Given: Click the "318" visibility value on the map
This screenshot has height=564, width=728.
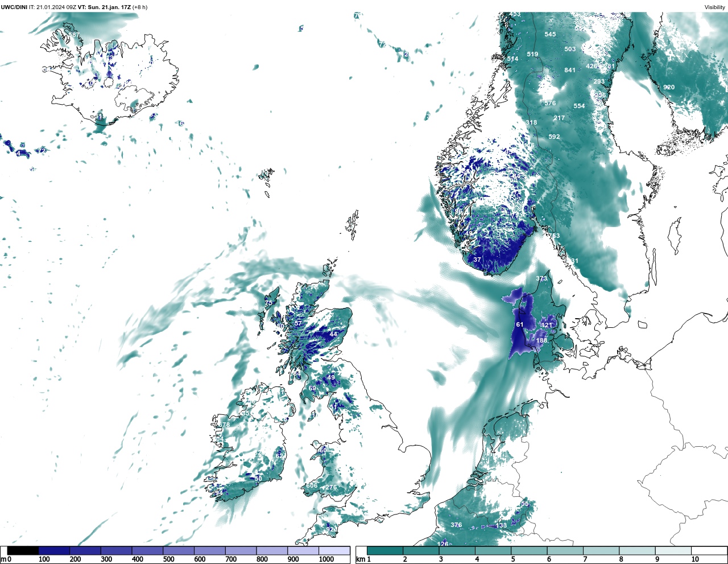Looking at the screenshot, I should [x=531, y=122].
